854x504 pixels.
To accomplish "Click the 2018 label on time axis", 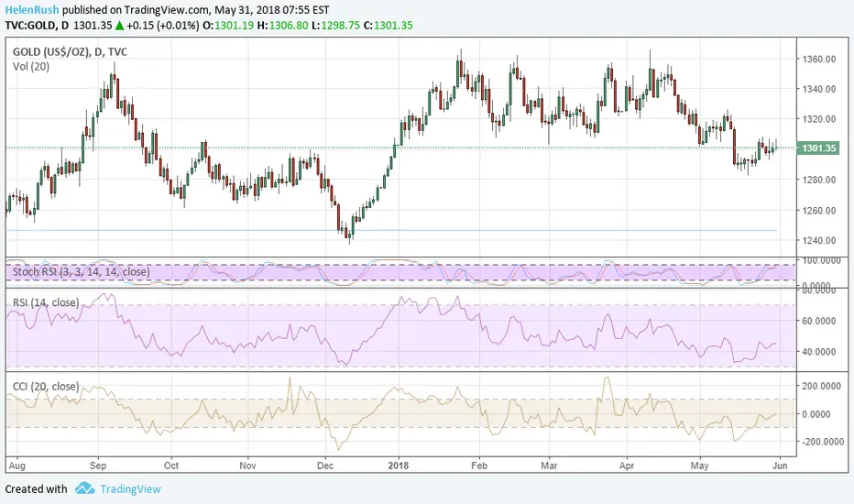I will (x=399, y=466).
